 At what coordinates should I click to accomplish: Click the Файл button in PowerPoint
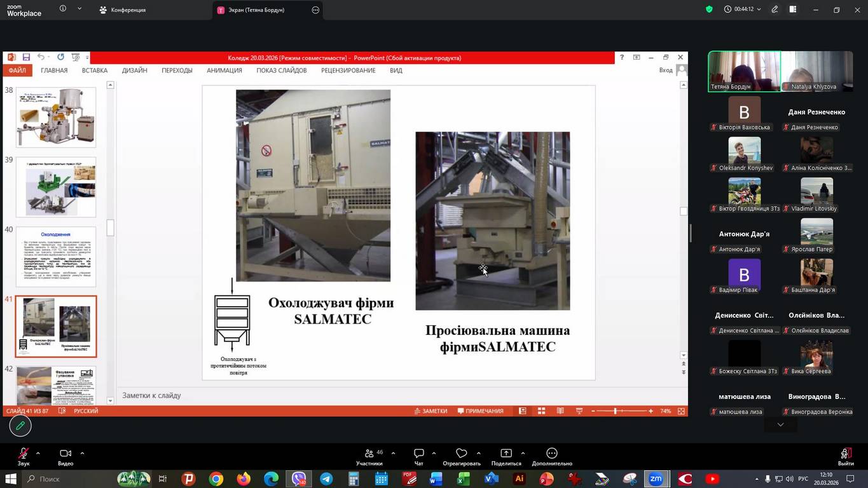[x=17, y=71]
